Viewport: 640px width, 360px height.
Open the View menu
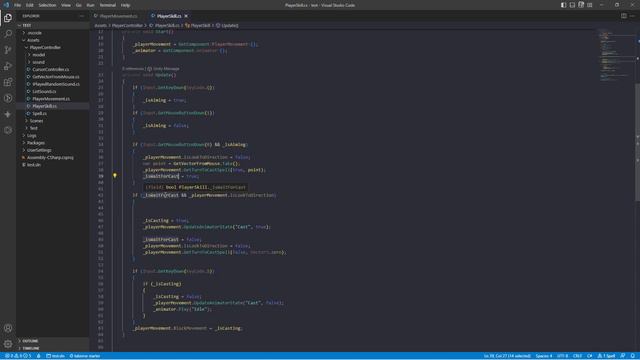66,5
